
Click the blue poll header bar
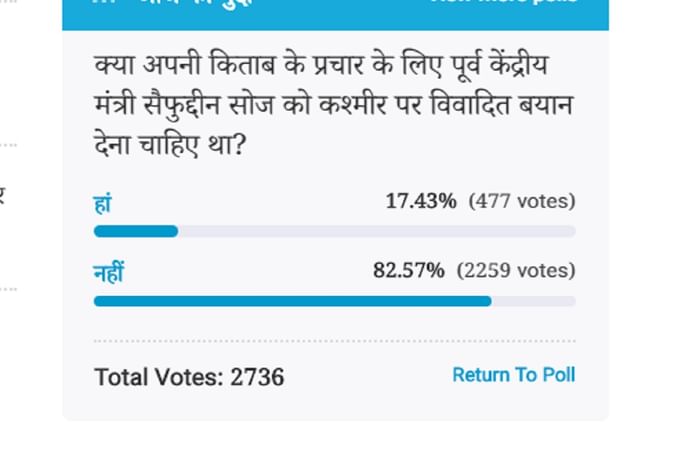335,12
